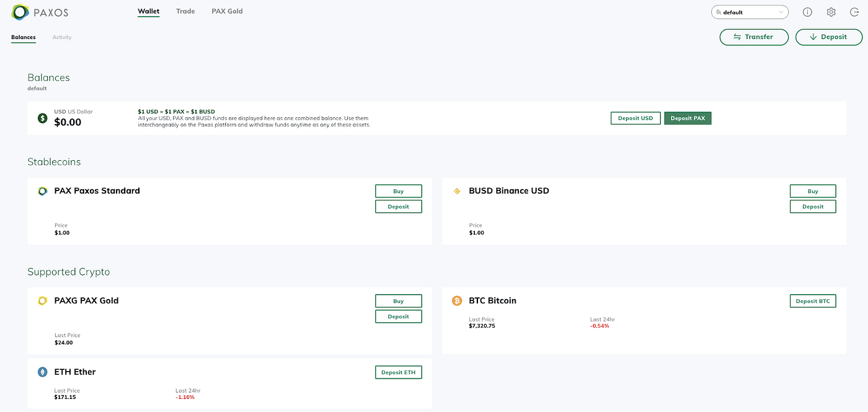
Task: Open the Deposit button at top right
Action: click(x=829, y=37)
